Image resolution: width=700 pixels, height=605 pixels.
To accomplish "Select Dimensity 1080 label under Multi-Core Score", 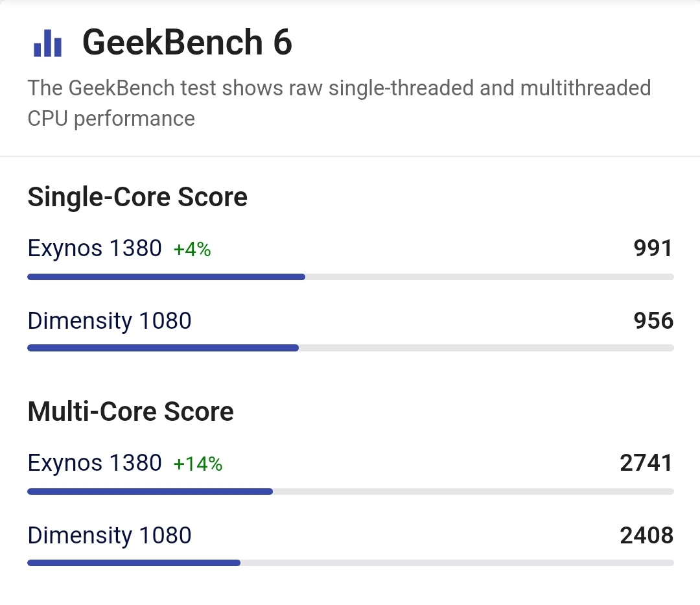I will coord(110,536).
